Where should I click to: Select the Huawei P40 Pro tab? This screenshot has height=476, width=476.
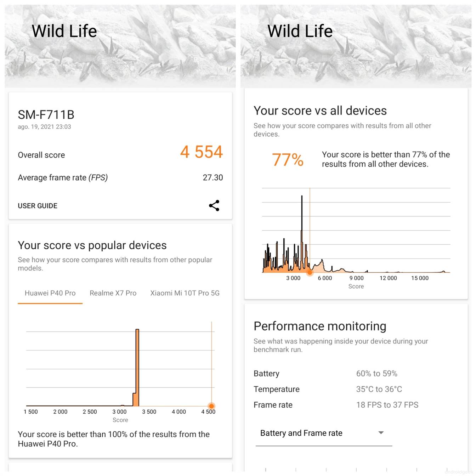tap(50, 293)
